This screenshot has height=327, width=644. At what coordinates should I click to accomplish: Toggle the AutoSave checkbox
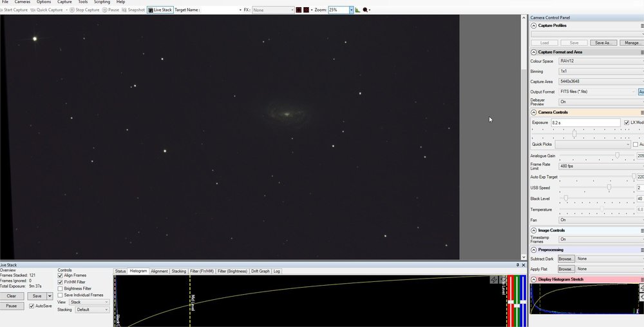pyautogui.click(x=32, y=306)
